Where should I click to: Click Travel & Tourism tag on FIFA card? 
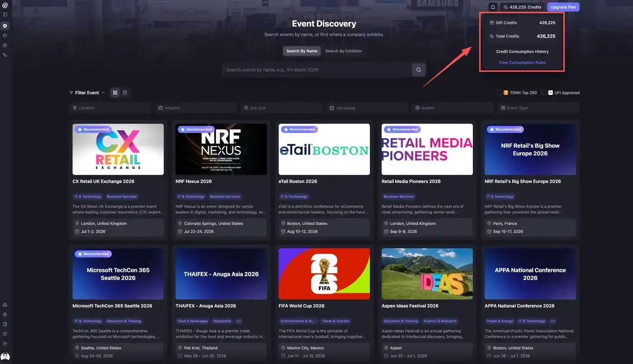[335, 321]
